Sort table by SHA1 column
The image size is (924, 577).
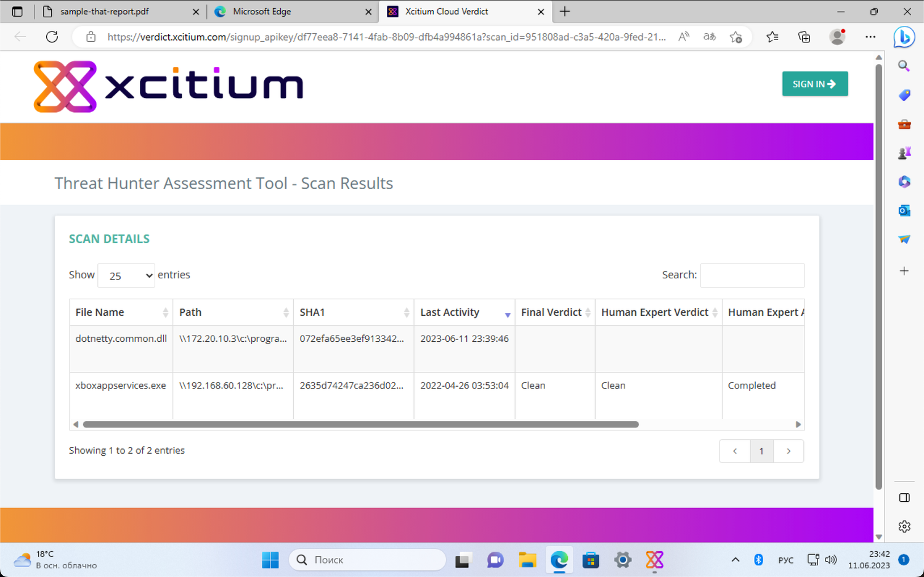click(x=354, y=312)
